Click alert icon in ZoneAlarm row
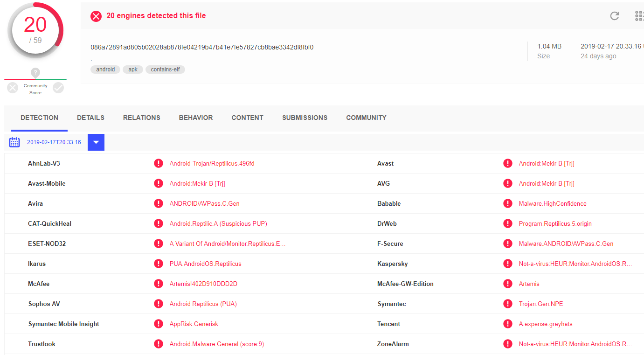The width and height of the screenshot is (644, 355). pyautogui.click(x=508, y=344)
